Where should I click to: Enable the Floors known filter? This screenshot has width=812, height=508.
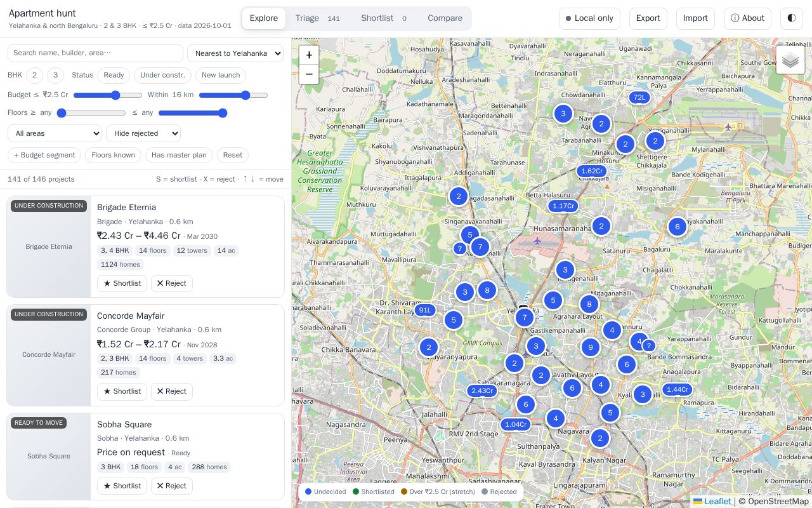113,155
